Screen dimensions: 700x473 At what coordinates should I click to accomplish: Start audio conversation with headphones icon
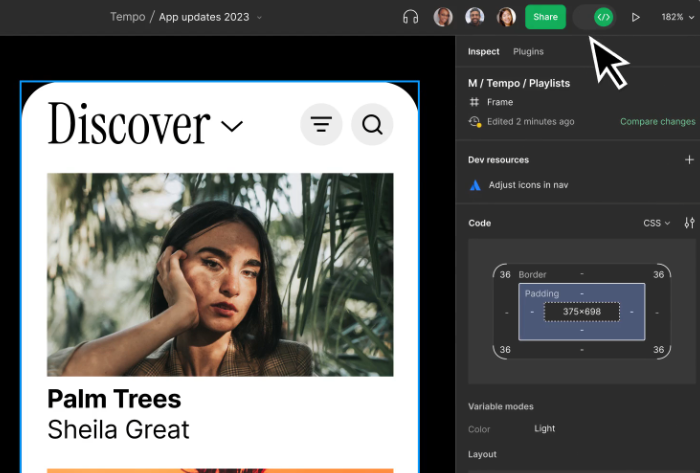point(410,17)
